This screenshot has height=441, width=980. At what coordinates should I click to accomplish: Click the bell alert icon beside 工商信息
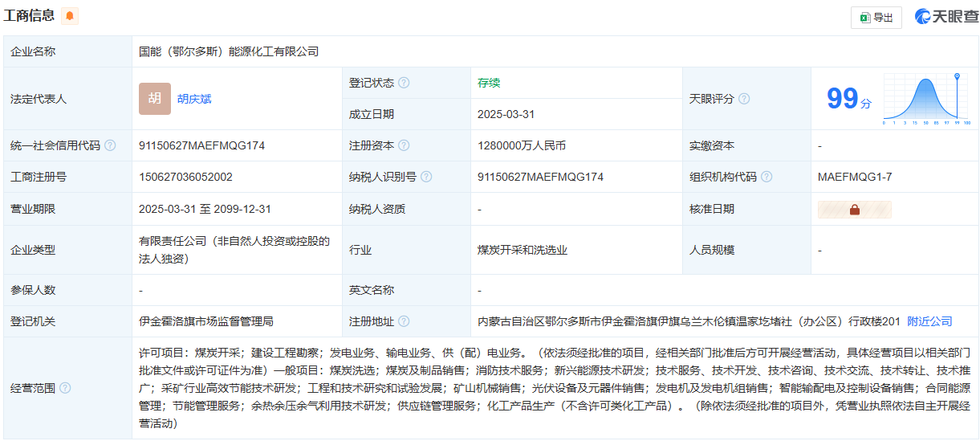coord(70,16)
